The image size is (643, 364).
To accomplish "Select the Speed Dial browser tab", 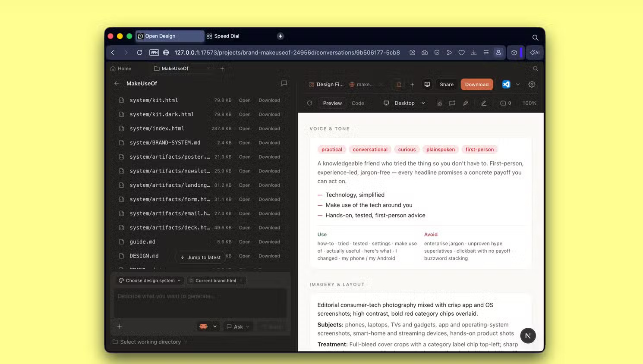I will [227, 36].
